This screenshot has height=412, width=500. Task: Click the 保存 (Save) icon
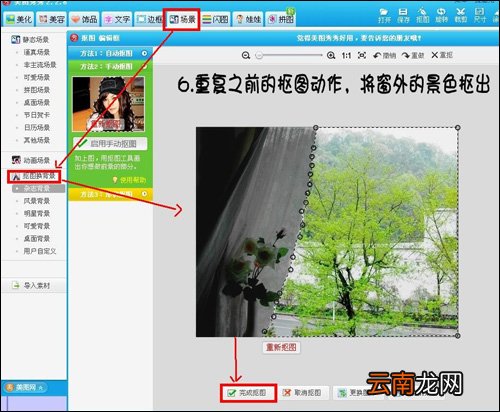point(403,16)
